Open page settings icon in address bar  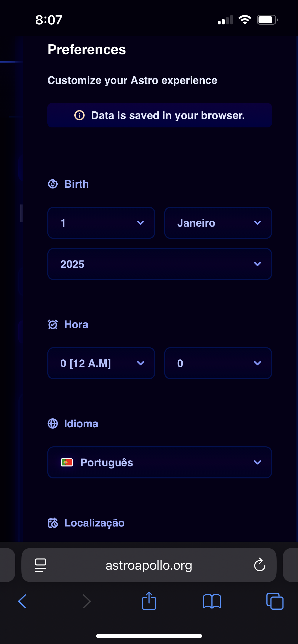click(40, 565)
